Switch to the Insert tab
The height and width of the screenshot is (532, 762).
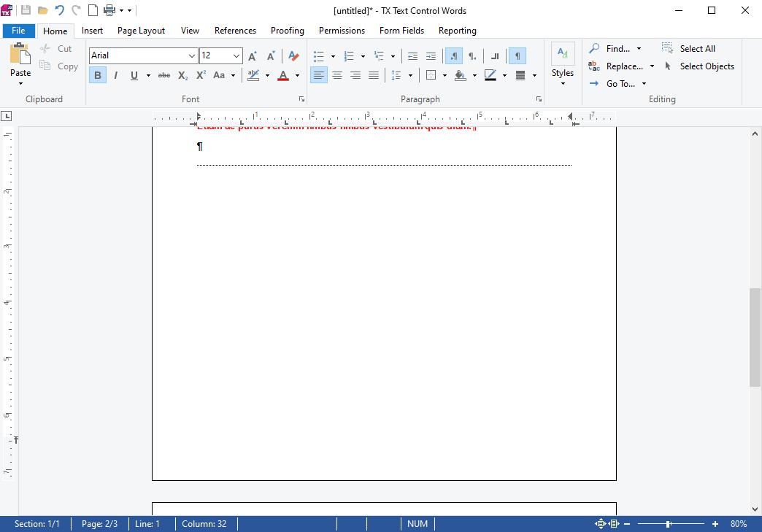tap(92, 31)
